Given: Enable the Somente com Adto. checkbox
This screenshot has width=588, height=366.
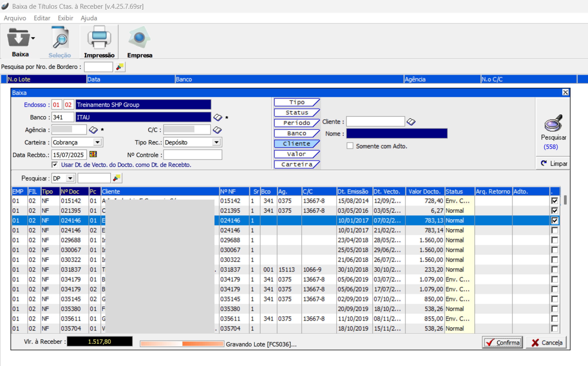Looking at the screenshot, I should (350, 146).
